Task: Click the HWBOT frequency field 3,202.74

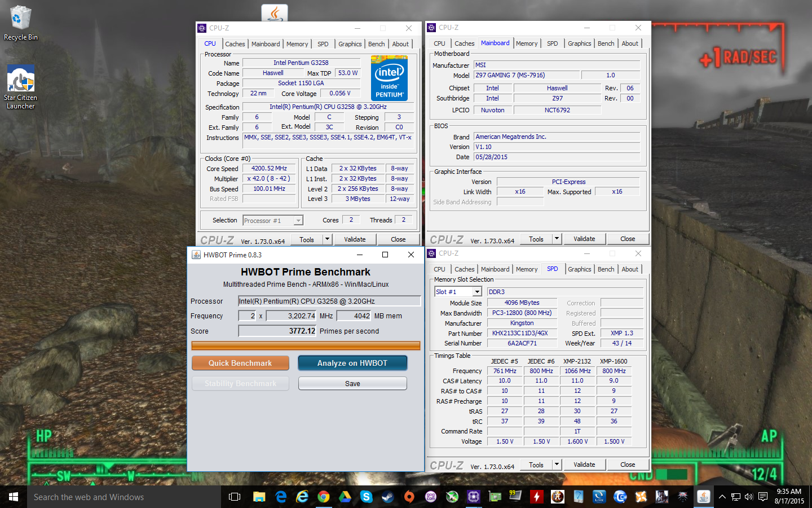Action: (x=292, y=316)
